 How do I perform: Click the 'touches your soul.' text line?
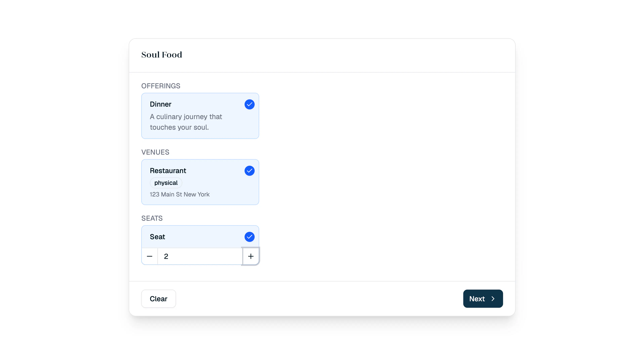tap(179, 127)
